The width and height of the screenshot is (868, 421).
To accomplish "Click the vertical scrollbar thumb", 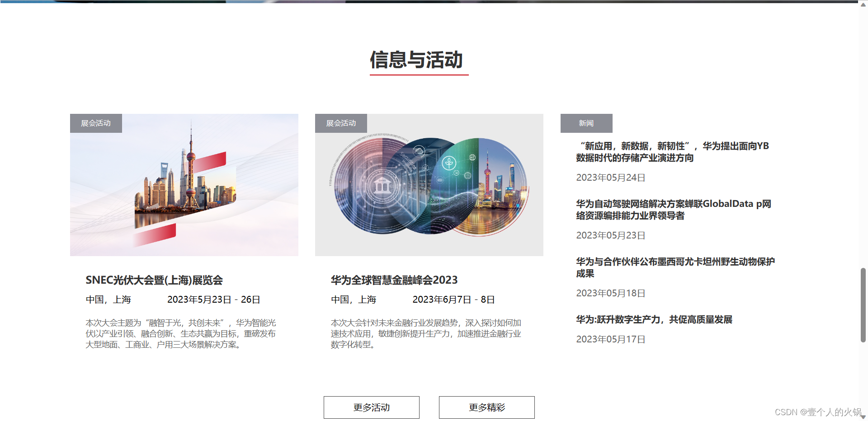I will pyautogui.click(x=863, y=305).
